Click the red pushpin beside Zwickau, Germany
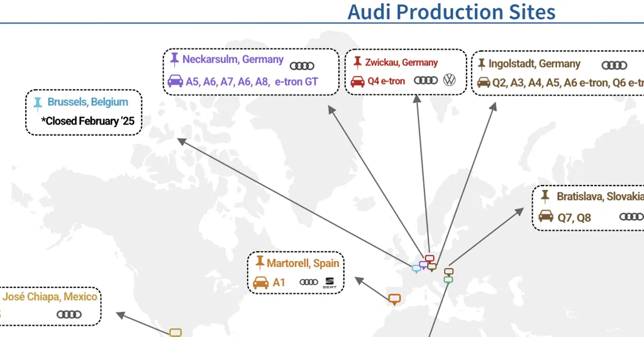This screenshot has width=644, height=337. pyautogui.click(x=357, y=62)
